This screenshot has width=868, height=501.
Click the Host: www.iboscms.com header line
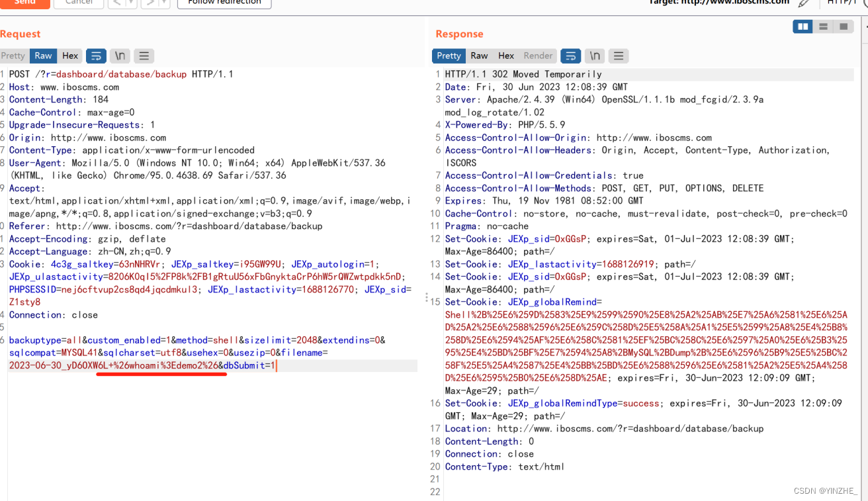pos(64,87)
